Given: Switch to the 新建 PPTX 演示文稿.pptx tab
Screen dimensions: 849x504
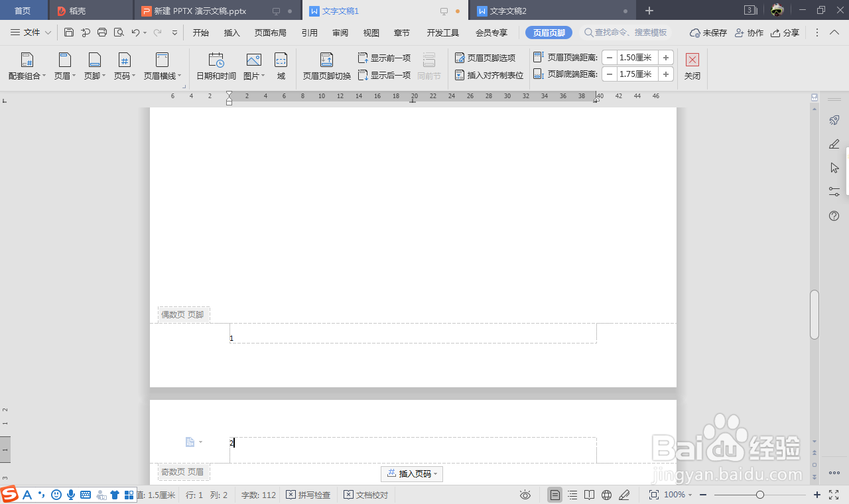Looking at the screenshot, I should tap(218, 11).
